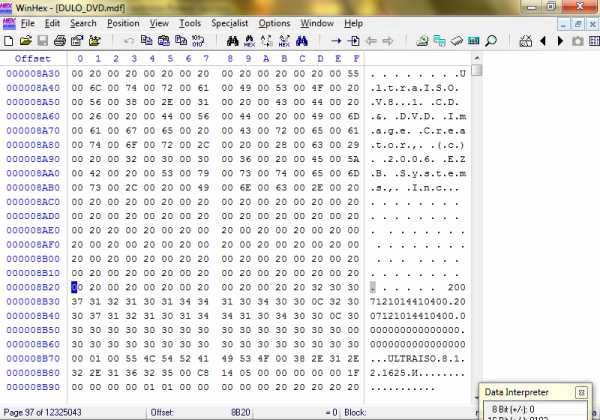600x420 pixels.
Task: Open the File menu
Action: tap(28, 23)
